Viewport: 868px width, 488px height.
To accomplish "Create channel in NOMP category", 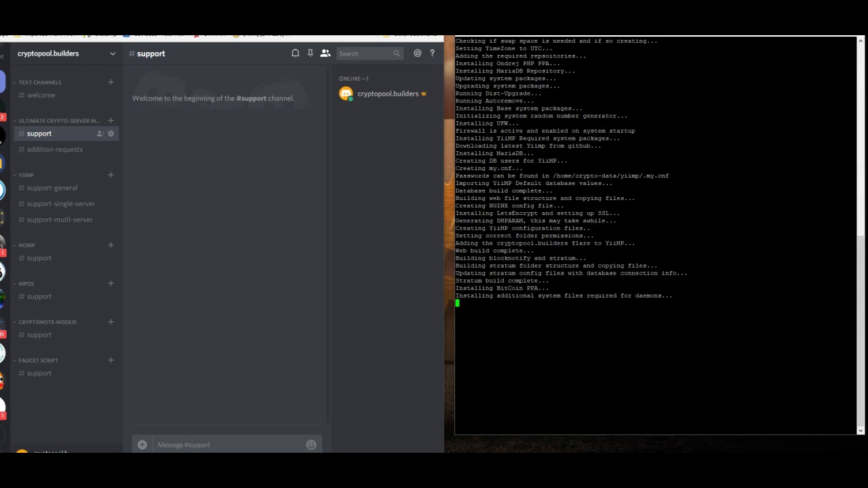I will tap(111, 245).
